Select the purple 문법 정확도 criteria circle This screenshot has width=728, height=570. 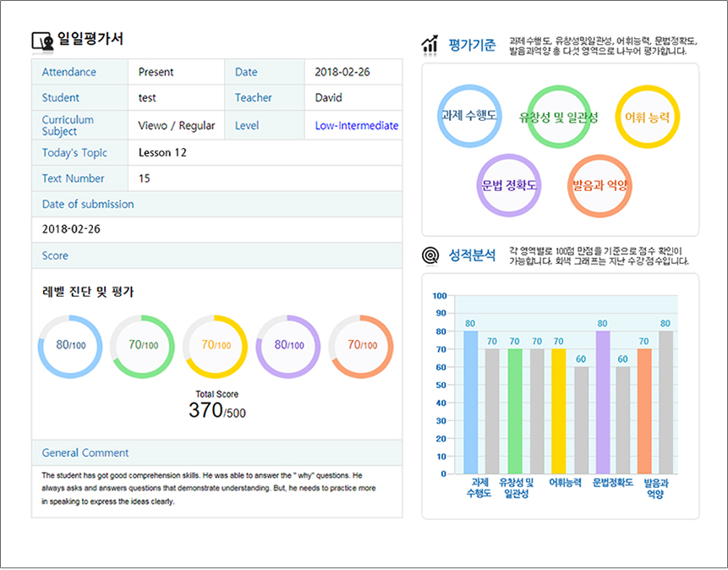coord(509,185)
